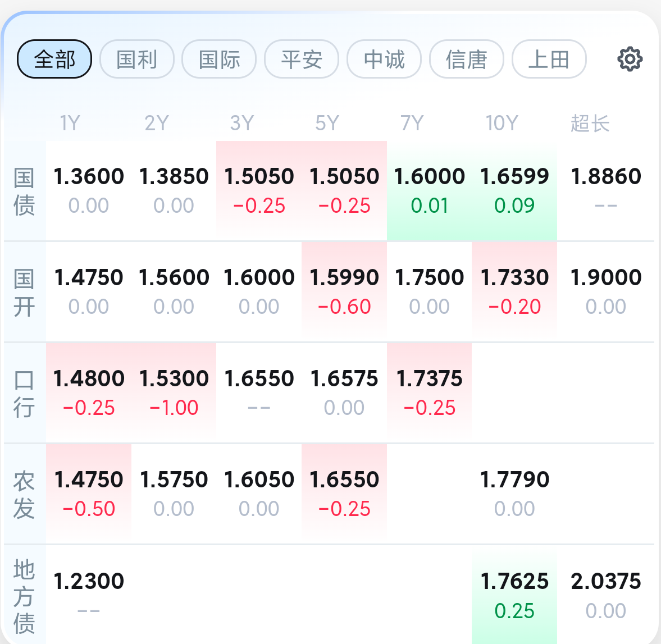Screen dimensions: 661x644
Task: Click 国债 超长 yield 1.8860
Action: 606,190
